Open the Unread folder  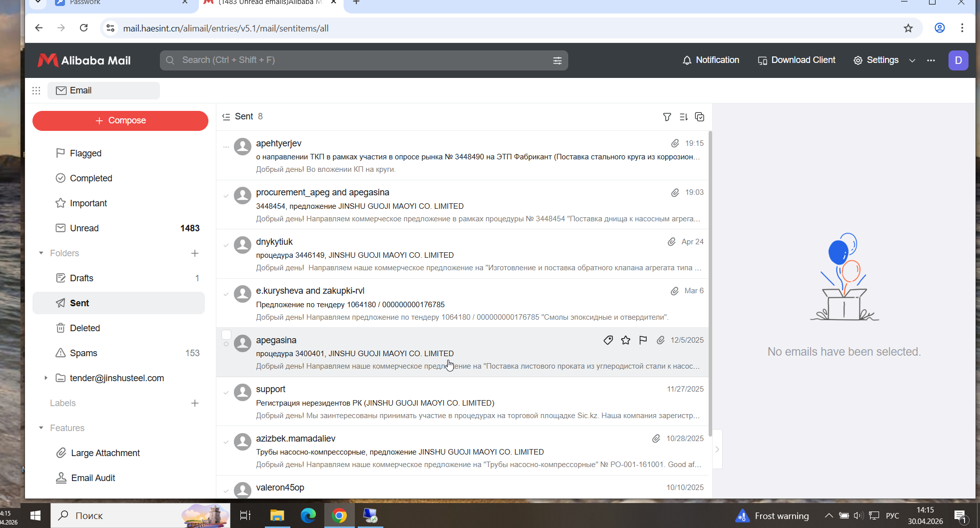pos(119,228)
